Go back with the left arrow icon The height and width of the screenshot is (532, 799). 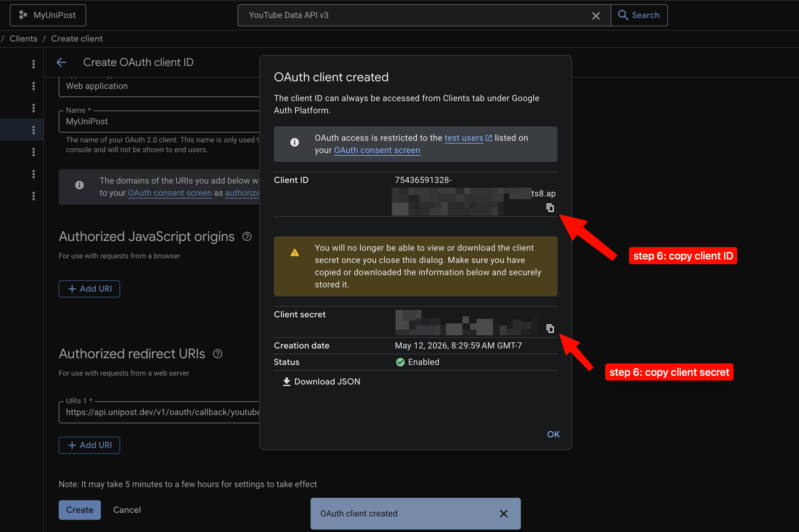tap(61, 62)
